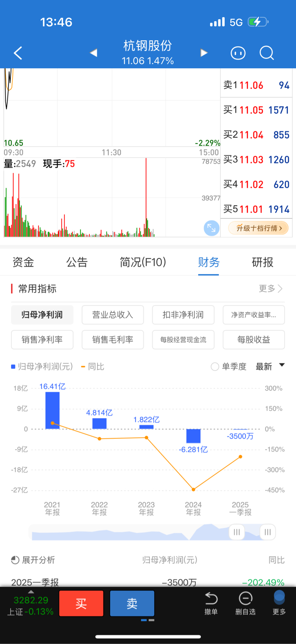296x644 pixels.
Task: Tap the 2021 bar labeled 16.41亿
Action: pos(52,410)
